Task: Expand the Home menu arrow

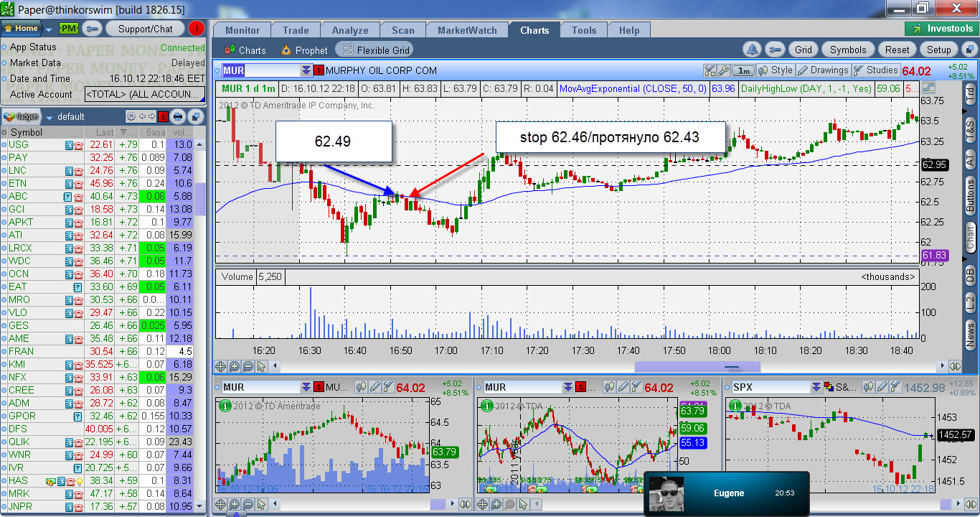Action: pyautogui.click(x=48, y=29)
